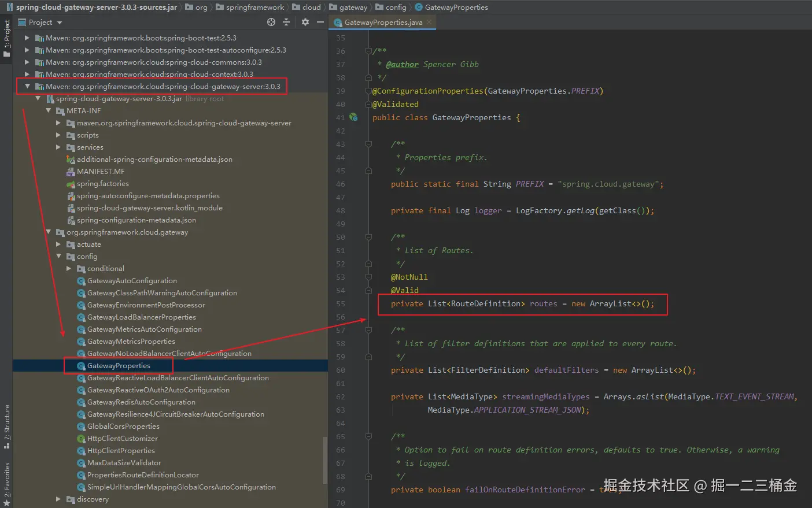Click the config breadcrumb item
Image resolution: width=812 pixels, height=508 pixels.
[396, 7]
